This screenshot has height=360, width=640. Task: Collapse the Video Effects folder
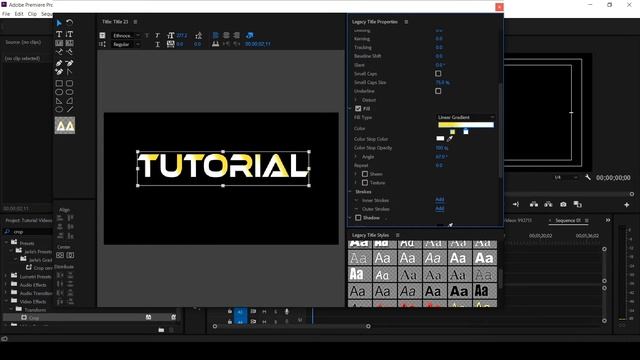pyautogui.click(x=7, y=301)
